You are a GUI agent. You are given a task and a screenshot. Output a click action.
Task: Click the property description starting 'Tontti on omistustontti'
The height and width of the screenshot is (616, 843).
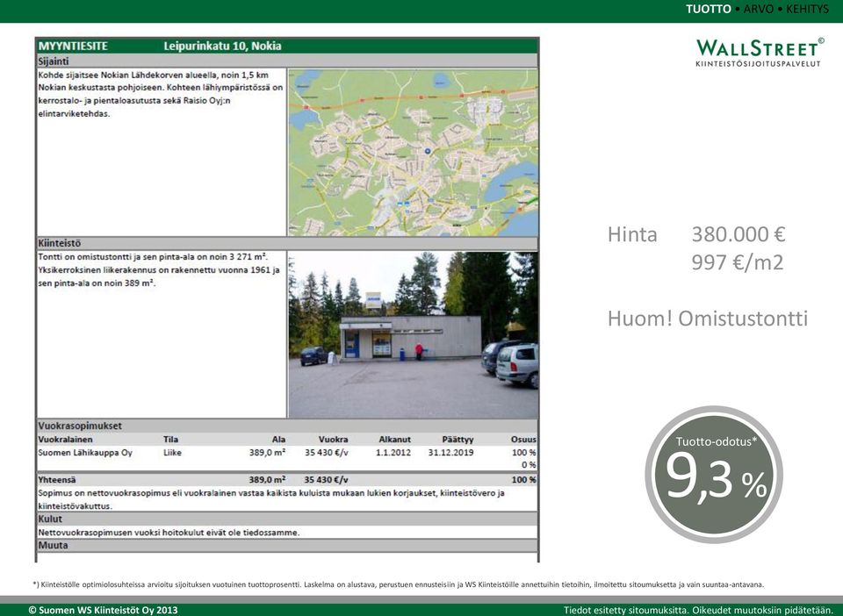(x=159, y=269)
